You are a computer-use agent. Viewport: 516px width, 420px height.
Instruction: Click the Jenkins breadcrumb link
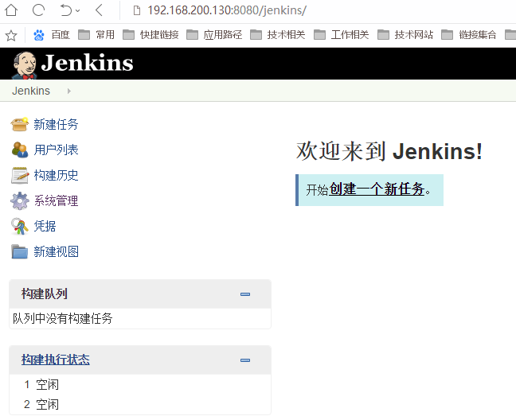[31, 91]
